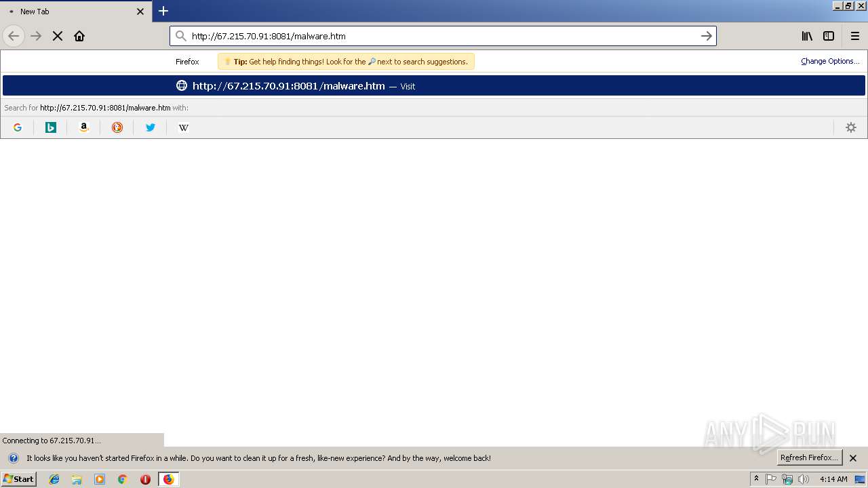The width and height of the screenshot is (868, 488).
Task: Open Windows Explorer folder in taskbar
Action: coord(77,479)
